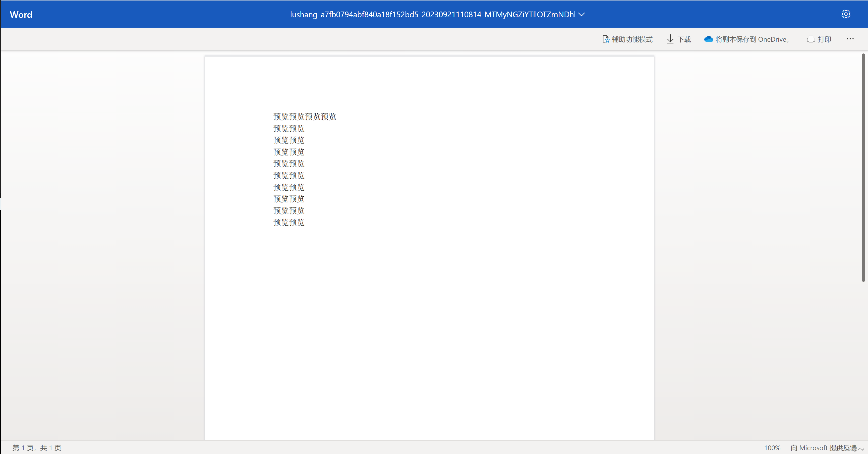
Task: Click the blue OneDrive cloud icon
Action: tap(709, 39)
